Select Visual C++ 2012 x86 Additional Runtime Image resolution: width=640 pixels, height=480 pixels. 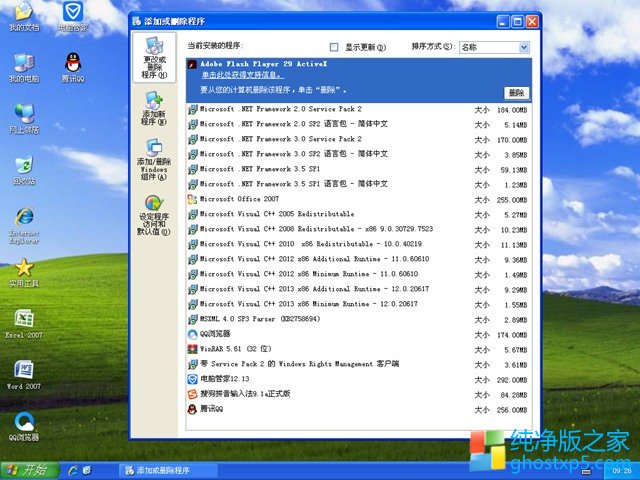358,259
